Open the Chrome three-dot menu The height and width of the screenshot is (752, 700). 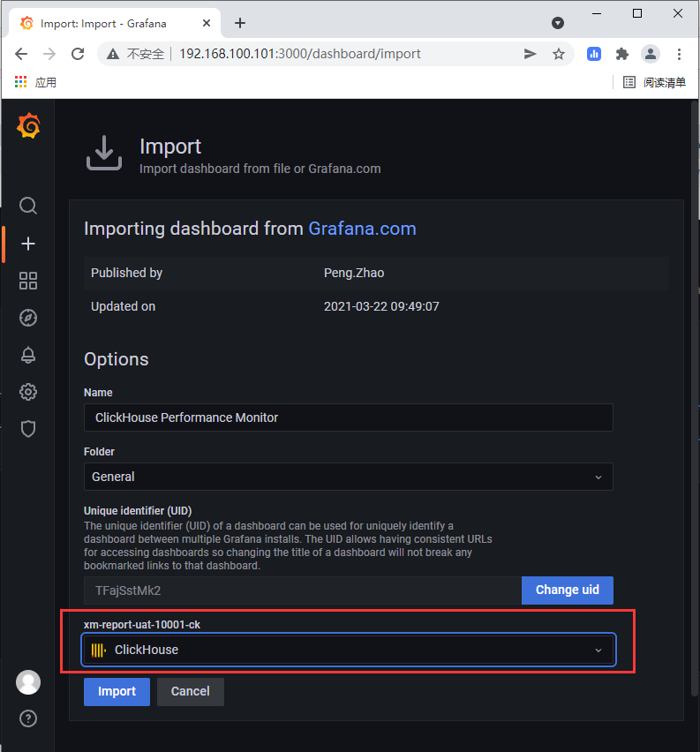coord(679,54)
